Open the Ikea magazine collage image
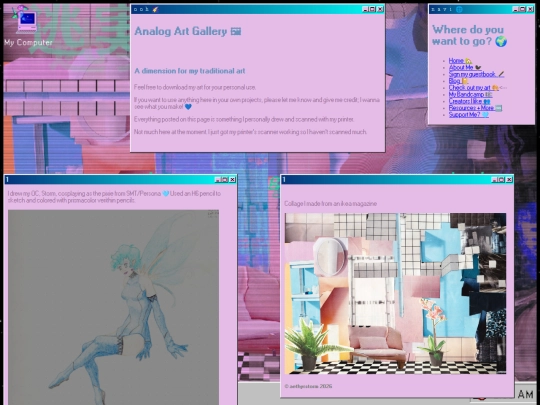 395,293
